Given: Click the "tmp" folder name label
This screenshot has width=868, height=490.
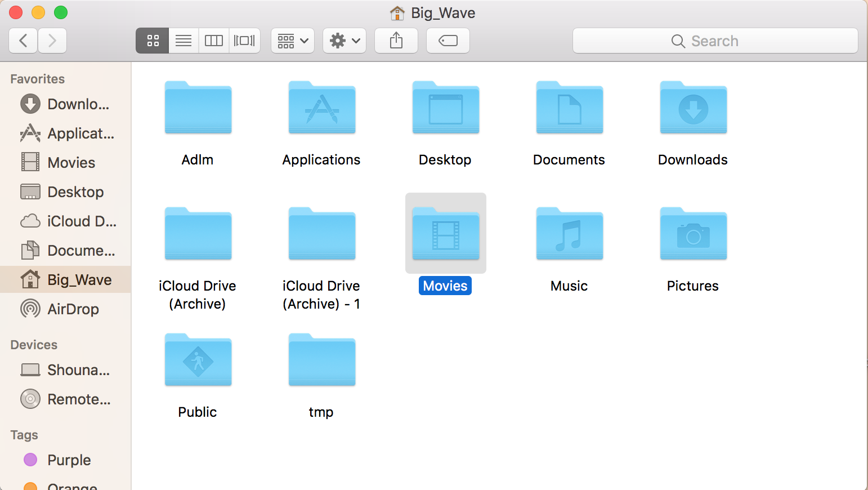Looking at the screenshot, I should tap(321, 412).
